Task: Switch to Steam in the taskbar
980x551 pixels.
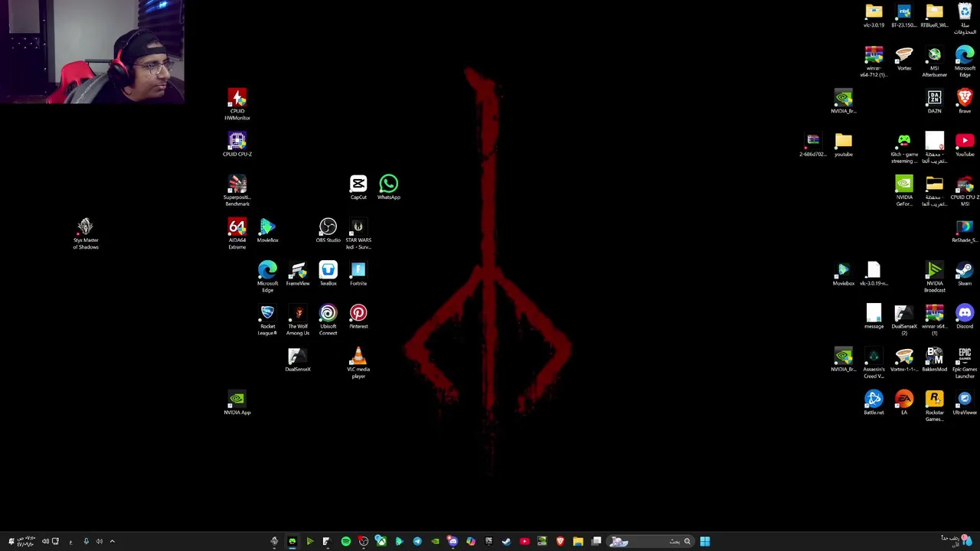Action: pyautogui.click(x=506, y=542)
